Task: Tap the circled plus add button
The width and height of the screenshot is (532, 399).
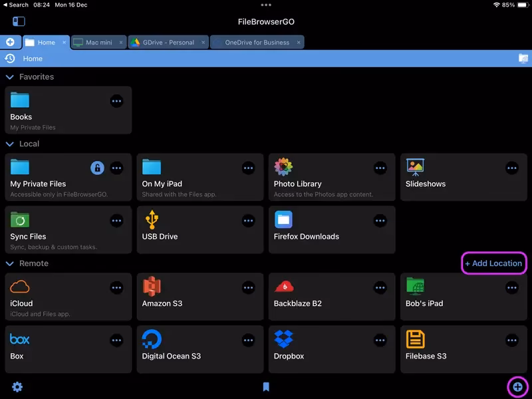Action: 517,386
